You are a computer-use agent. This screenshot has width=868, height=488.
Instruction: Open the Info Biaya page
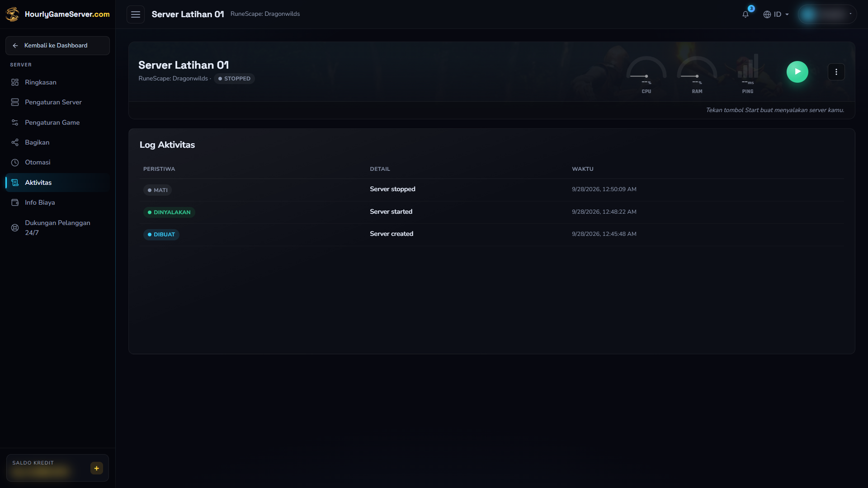(x=57, y=202)
